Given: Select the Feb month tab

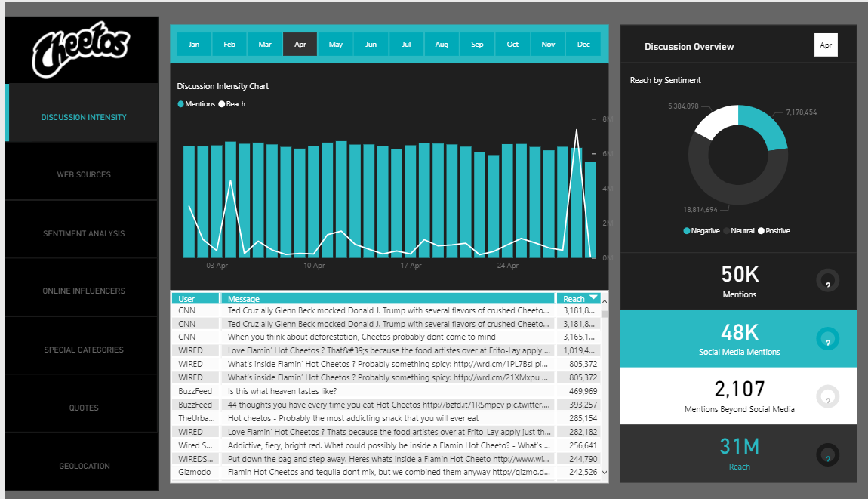Looking at the screenshot, I should point(229,45).
